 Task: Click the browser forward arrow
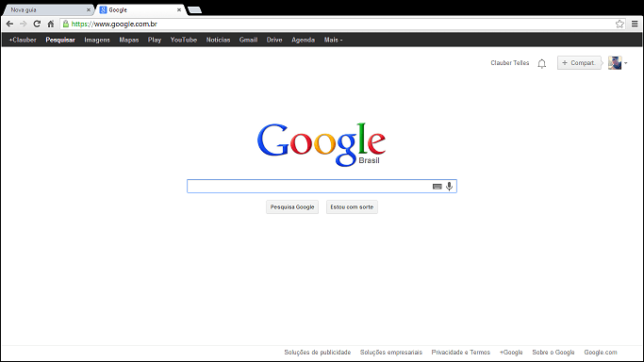(x=23, y=24)
